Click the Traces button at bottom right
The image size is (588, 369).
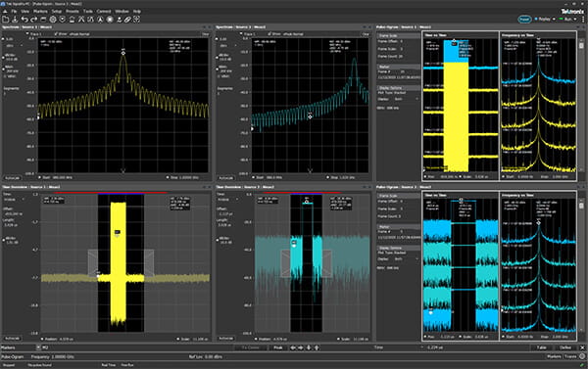tap(570, 356)
